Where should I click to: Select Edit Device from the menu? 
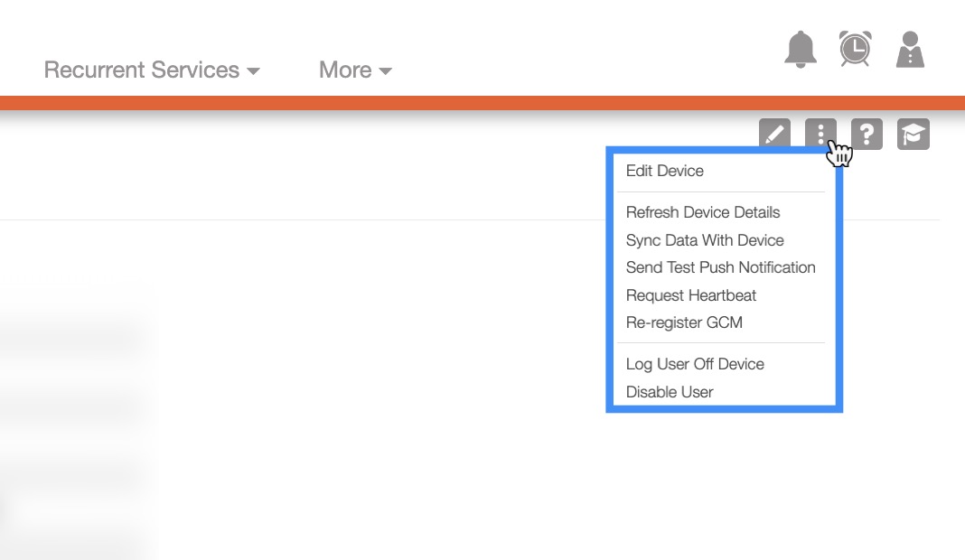pyautogui.click(x=665, y=171)
